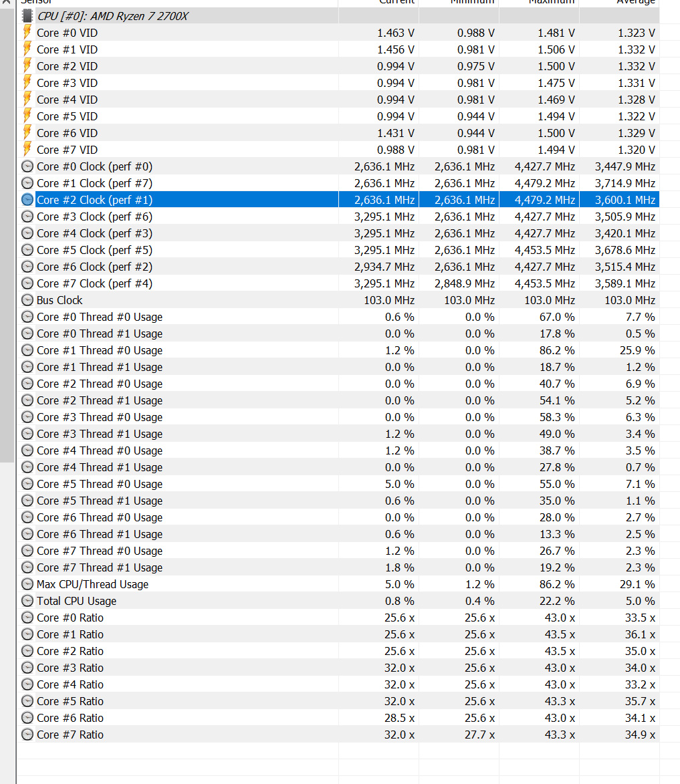The height and width of the screenshot is (784, 680).
Task: Click the 1.506 V maximum of Core #1 VID
Action: pos(556,49)
